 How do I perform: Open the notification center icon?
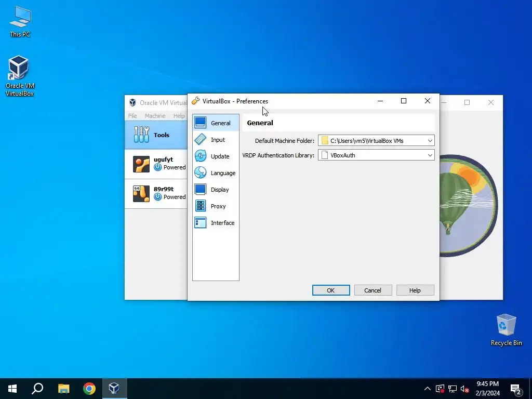516,389
